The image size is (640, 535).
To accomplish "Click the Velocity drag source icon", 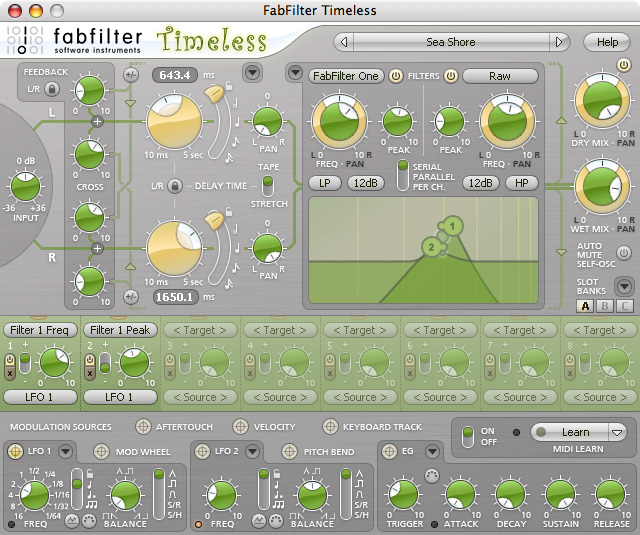I will coord(240,426).
